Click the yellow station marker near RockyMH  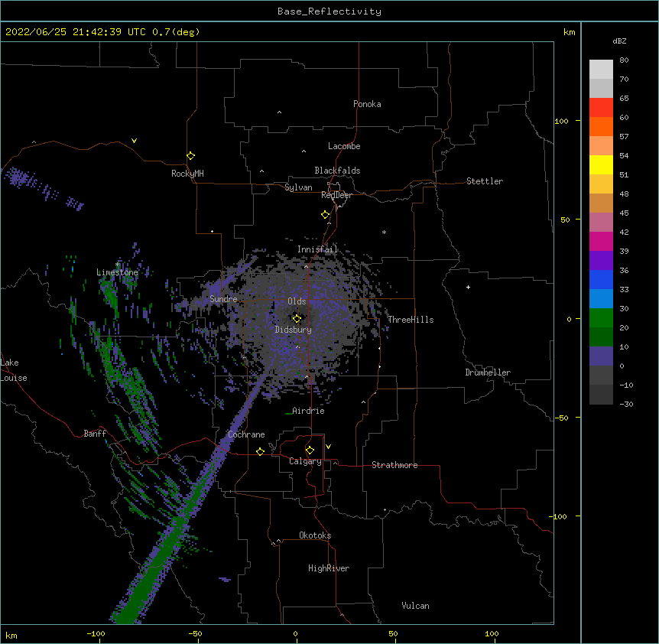pyautogui.click(x=190, y=156)
